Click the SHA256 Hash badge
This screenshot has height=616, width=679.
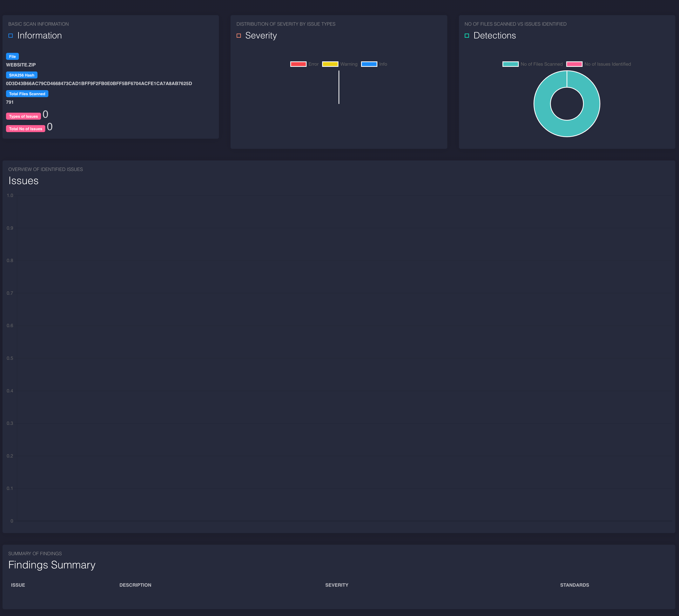22,75
